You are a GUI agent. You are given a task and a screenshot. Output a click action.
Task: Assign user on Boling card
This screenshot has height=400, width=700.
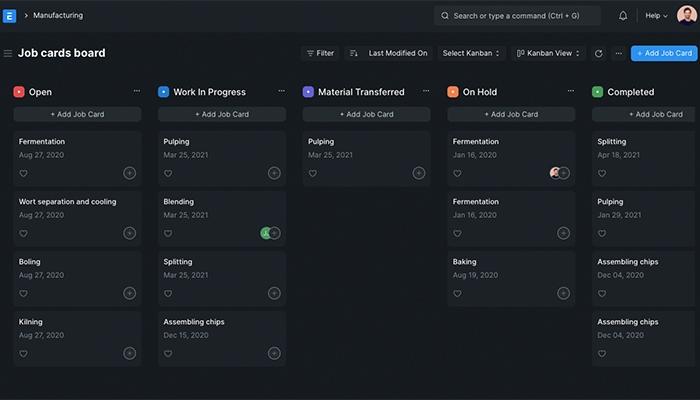[129, 293]
